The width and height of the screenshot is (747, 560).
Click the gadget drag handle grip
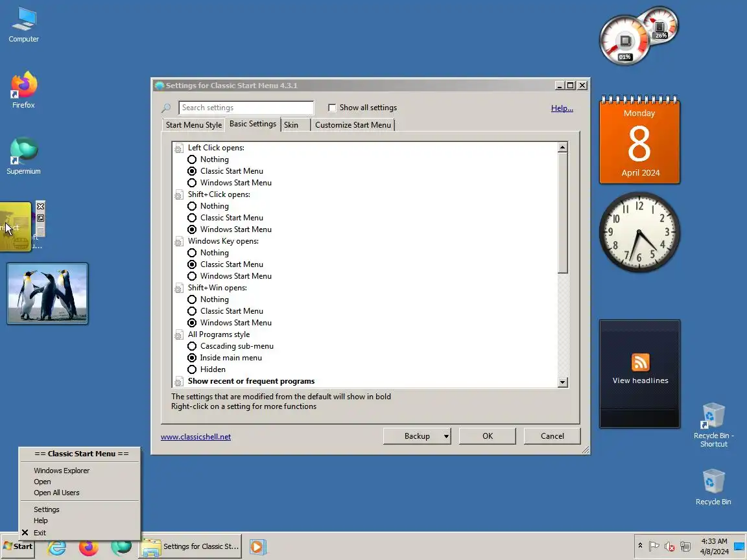point(40,231)
